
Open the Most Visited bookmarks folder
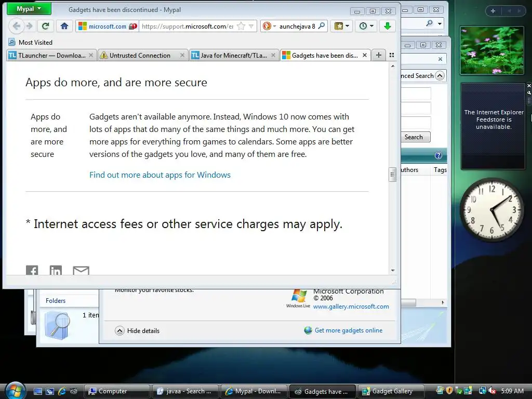(x=31, y=43)
